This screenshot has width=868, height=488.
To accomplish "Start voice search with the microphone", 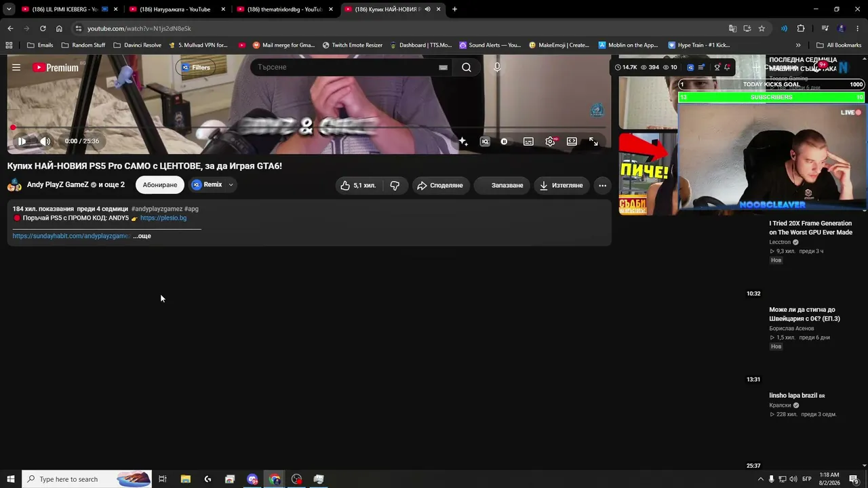I will click(x=497, y=67).
